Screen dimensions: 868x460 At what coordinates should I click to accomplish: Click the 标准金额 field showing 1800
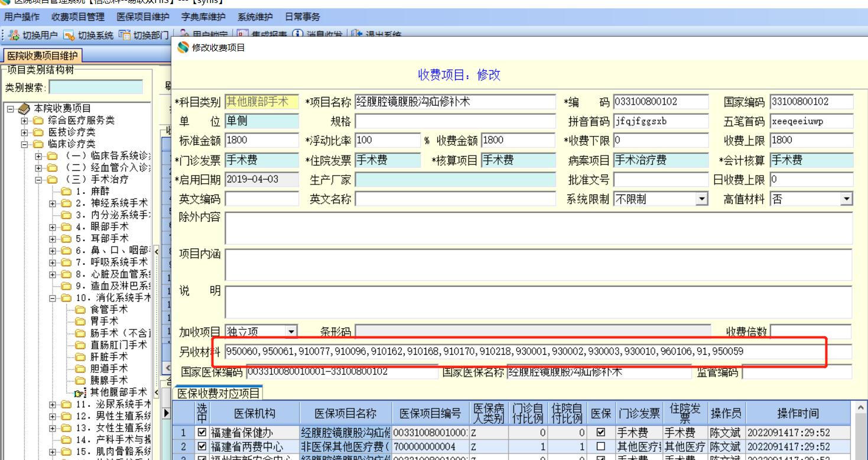click(x=261, y=140)
